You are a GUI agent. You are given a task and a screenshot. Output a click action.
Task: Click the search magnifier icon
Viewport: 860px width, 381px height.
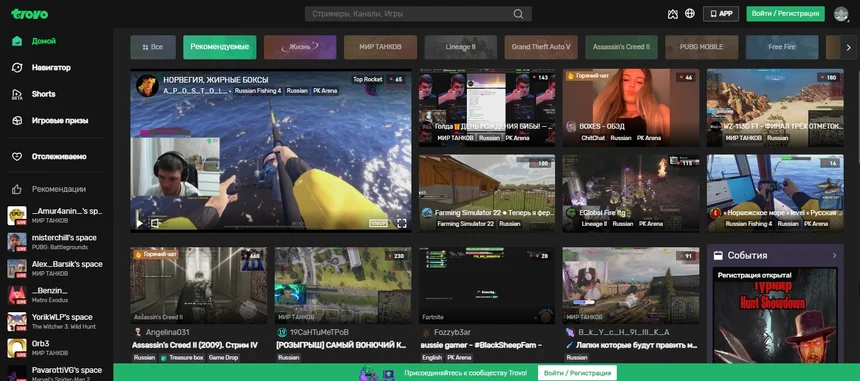click(518, 14)
